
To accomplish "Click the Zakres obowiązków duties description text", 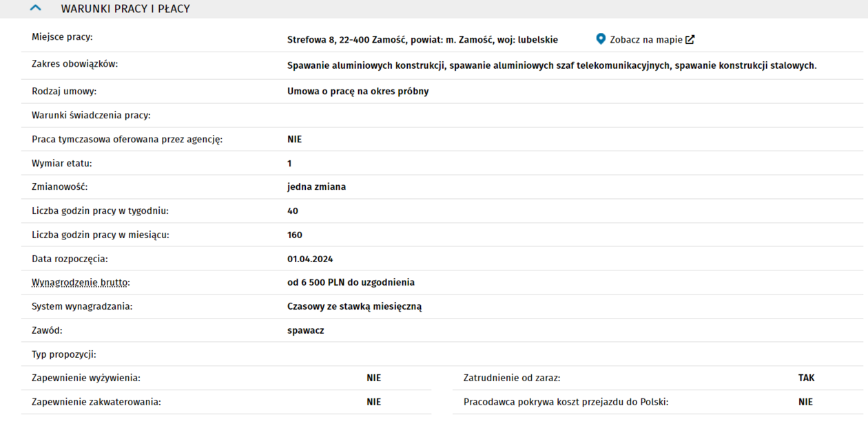I will click(551, 66).
